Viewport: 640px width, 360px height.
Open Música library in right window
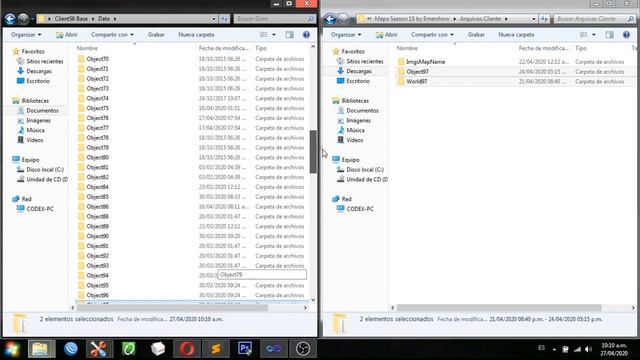356,130
